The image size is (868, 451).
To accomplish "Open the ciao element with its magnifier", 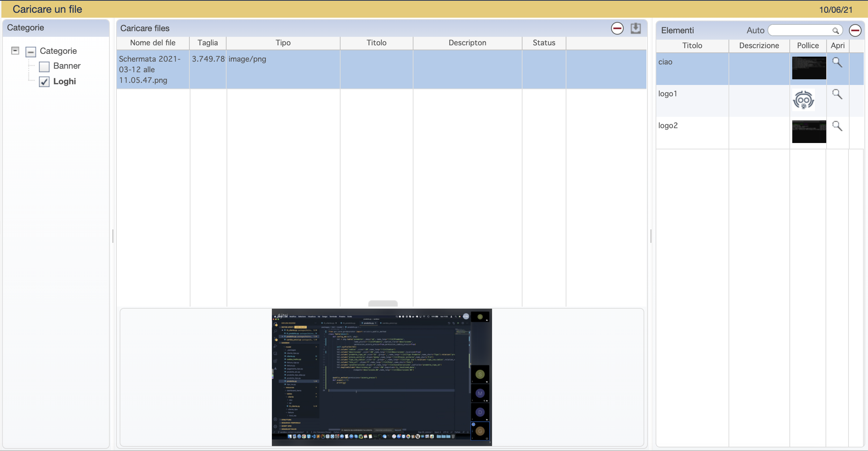I will [837, 62].
